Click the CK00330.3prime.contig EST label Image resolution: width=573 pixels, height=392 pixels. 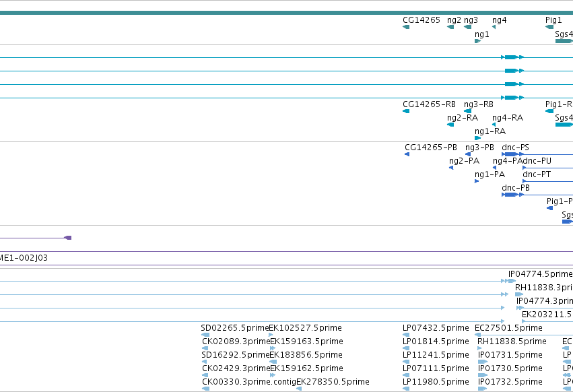pyautogui.click(x=249, y=382)
